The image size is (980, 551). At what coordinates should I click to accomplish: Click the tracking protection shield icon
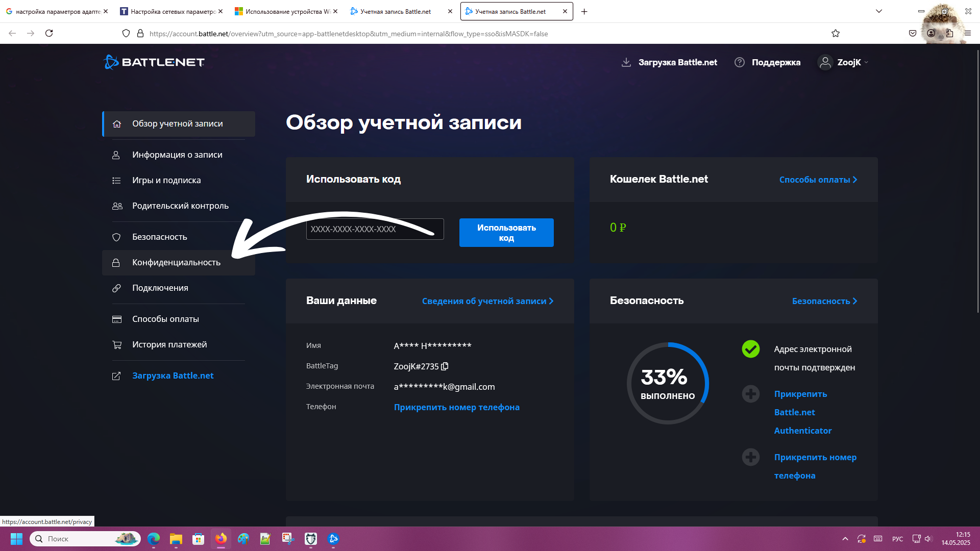[126, 33]
